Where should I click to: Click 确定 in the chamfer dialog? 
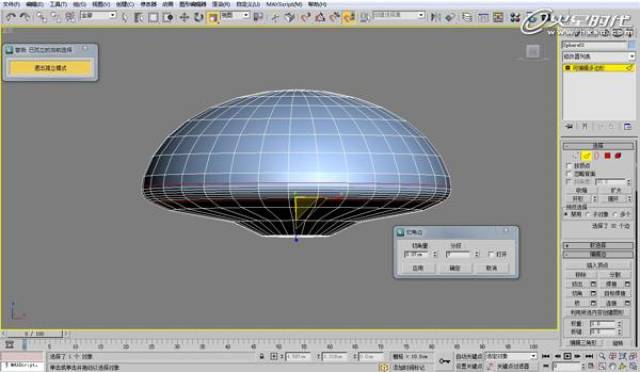455,268
